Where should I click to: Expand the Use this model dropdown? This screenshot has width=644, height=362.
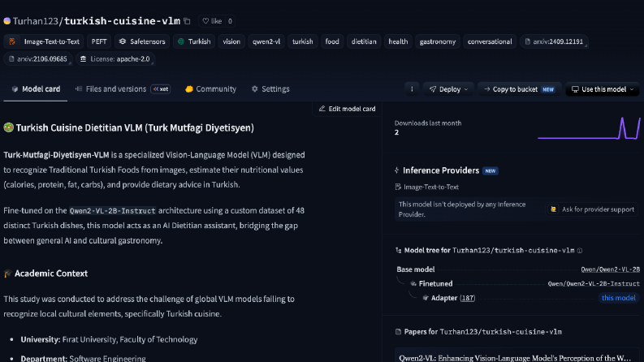pyautogui.click(x=603, y=89)
